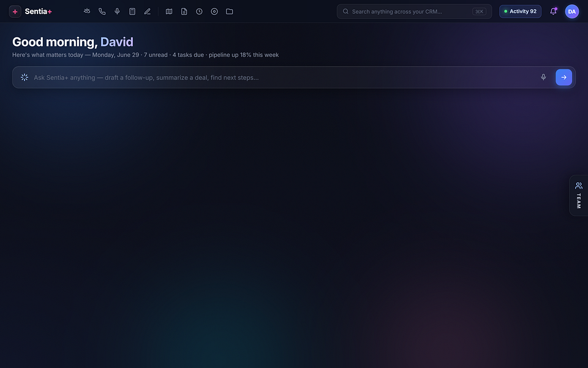Click the '7 unread' summary text
This screenshot has width=588, height=368.
click(156, 55)
